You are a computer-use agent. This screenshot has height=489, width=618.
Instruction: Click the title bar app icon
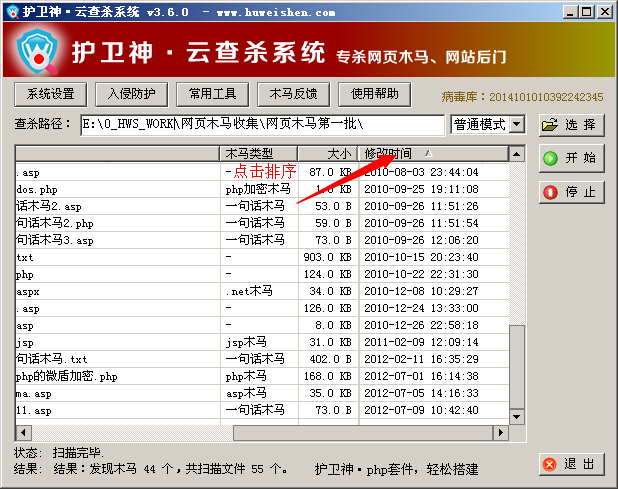pos(13,12)
